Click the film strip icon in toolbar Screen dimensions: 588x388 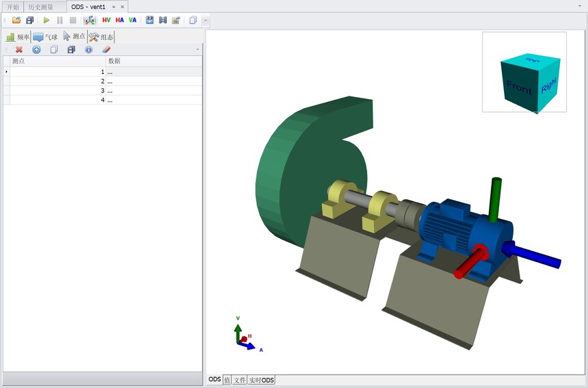[163, 21]
